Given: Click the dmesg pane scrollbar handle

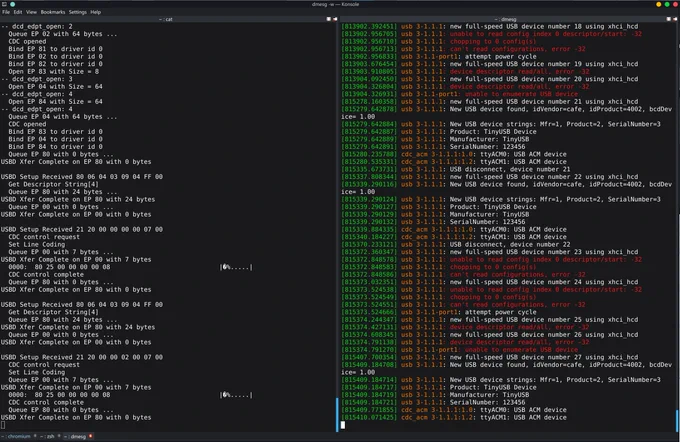Looking at the screenshot, I should (678, 420).
